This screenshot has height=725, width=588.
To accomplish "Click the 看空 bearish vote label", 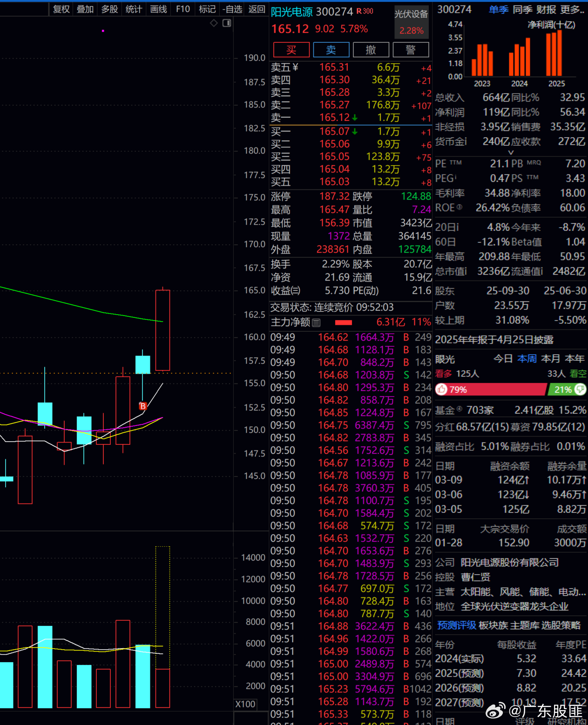I will click(578, 374).
